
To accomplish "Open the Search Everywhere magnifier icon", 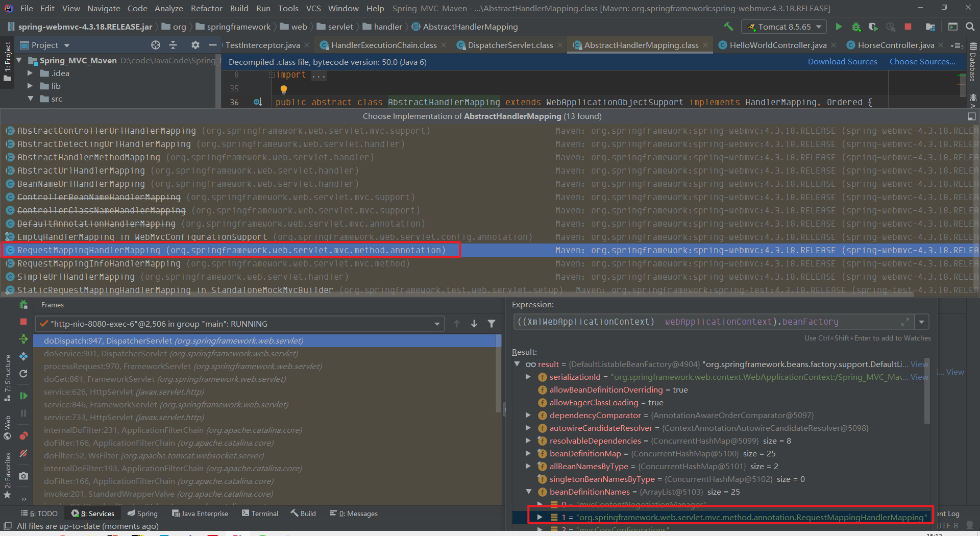I will click(x=970, y=27).
